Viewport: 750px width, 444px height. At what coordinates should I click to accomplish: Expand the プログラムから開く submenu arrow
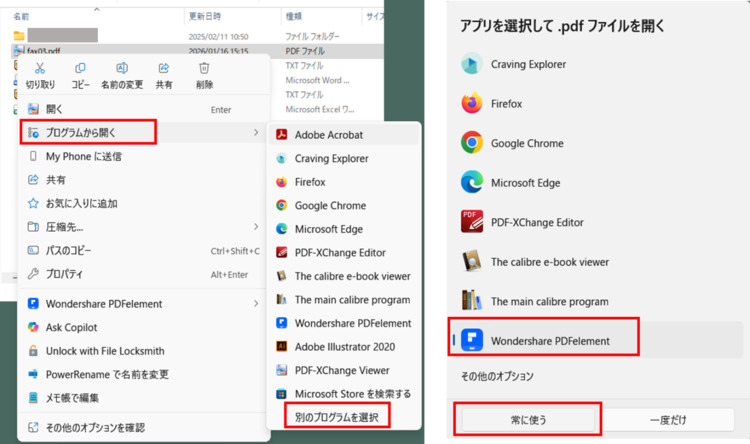256,133
